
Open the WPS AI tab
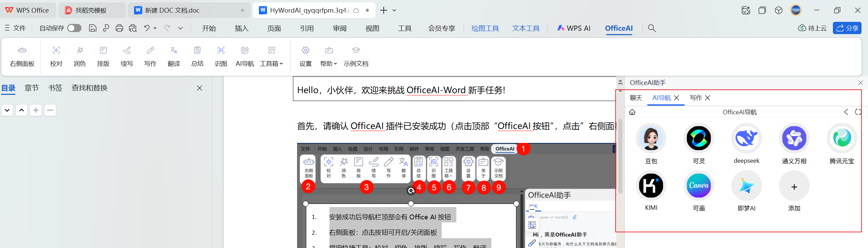point(574,28)
